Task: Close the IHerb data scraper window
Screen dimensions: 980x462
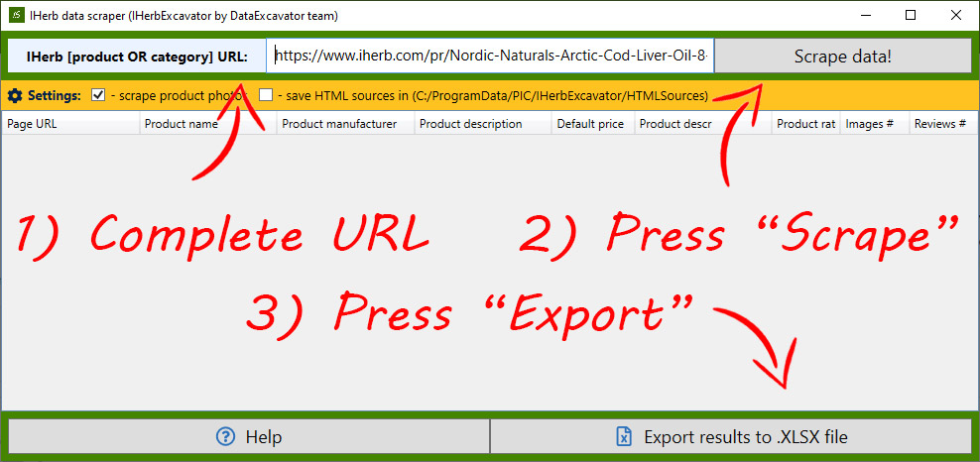Action: click(x=955, y=16)
